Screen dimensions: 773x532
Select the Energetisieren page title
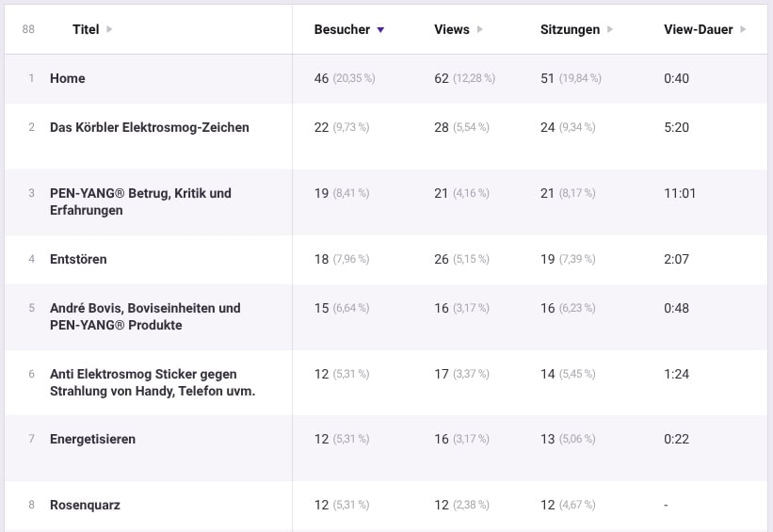click(x=92, y=440)
